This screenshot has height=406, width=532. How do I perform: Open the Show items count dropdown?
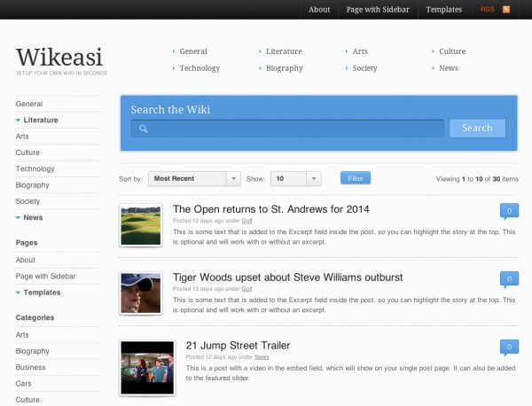click(295, 178)
